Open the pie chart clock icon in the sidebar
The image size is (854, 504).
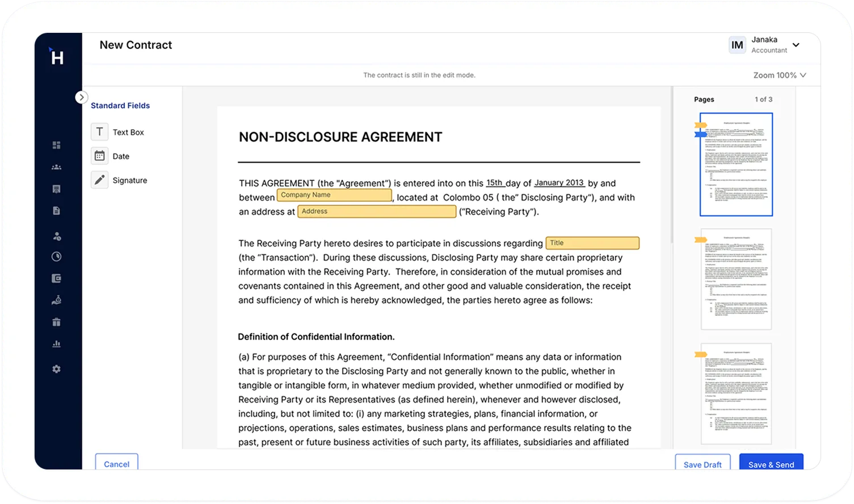tap(56, 256)
